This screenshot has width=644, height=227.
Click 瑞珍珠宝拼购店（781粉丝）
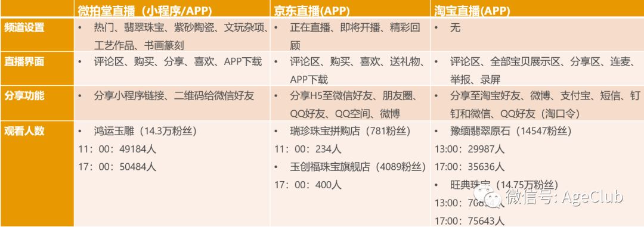pos(351,131)
